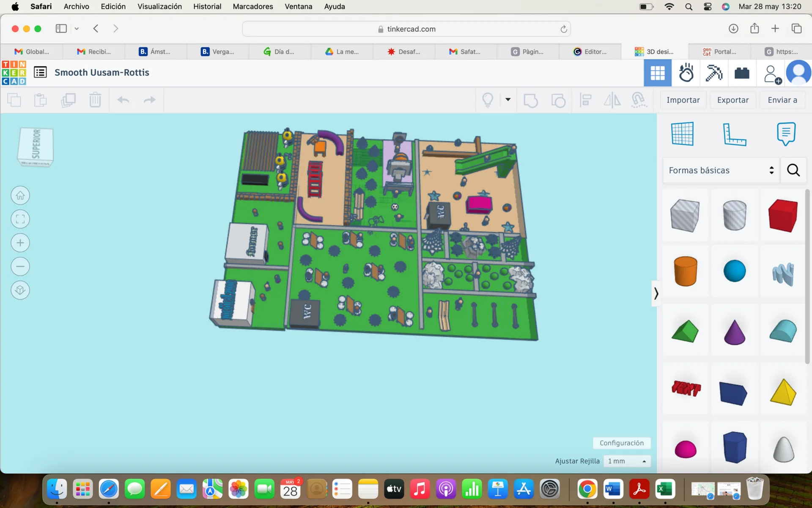Click Fit all in view icon
Screen dimensions: 812x508
coord(20,219)
